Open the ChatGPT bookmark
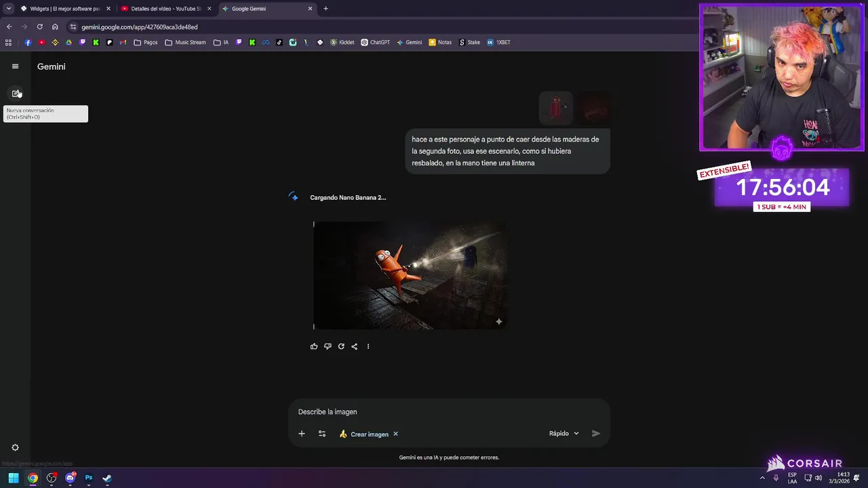Screen dimensions: 868x488 [375, 42]
